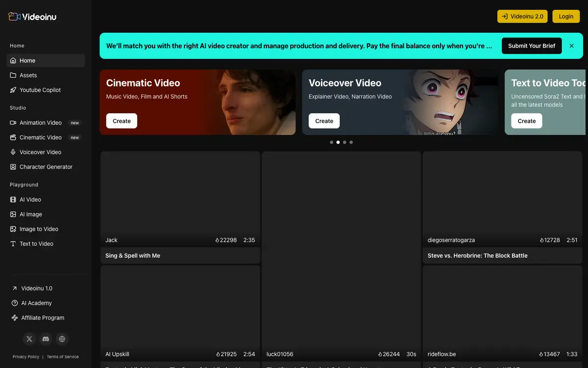Screen dimensions: 588x368
Task: Click author diegoserratogarza
Action: [x=451, y=240]
